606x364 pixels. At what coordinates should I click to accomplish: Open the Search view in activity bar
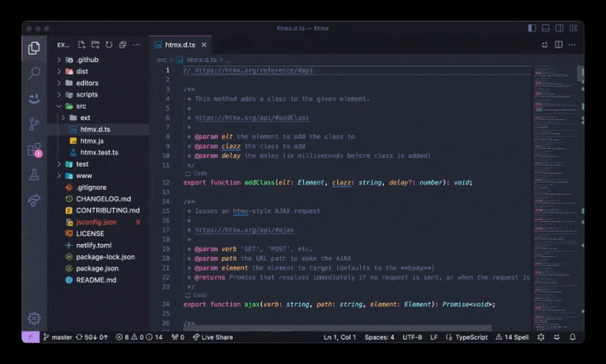point(34,73)
